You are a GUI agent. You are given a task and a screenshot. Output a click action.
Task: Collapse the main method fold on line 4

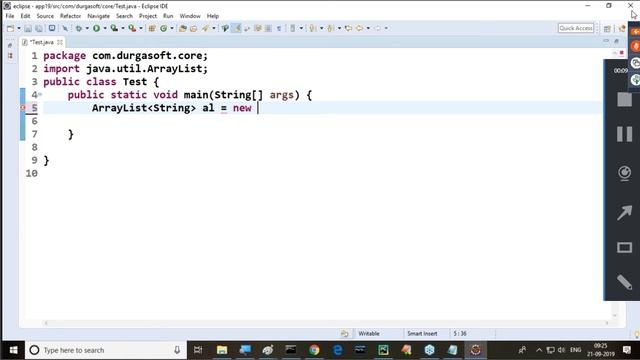(x=40, y=95)
